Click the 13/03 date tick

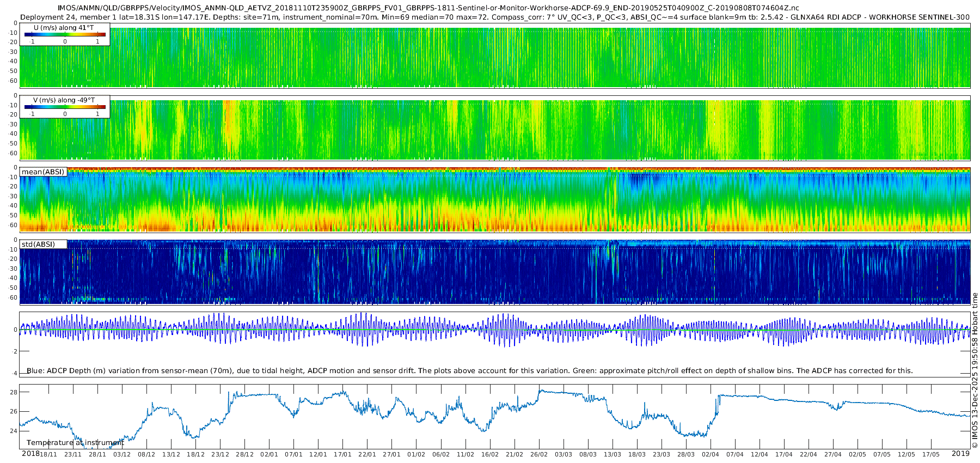[612, 454]
